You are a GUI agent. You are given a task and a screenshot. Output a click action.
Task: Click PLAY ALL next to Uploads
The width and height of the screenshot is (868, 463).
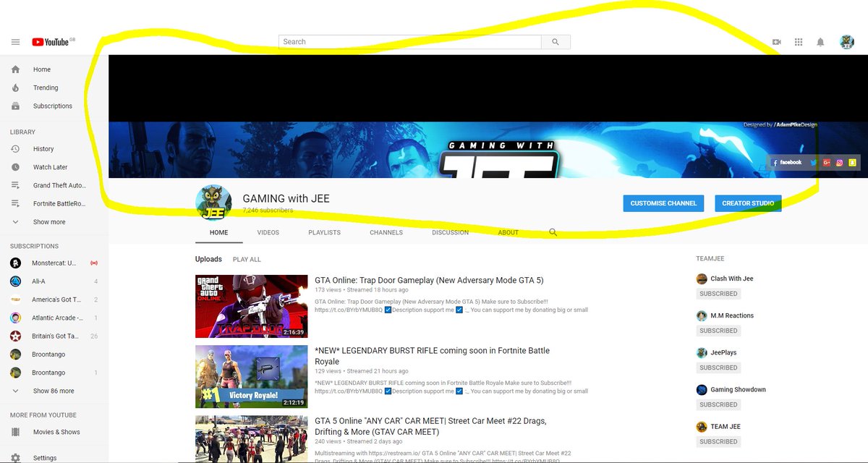(x=247, y=259)
